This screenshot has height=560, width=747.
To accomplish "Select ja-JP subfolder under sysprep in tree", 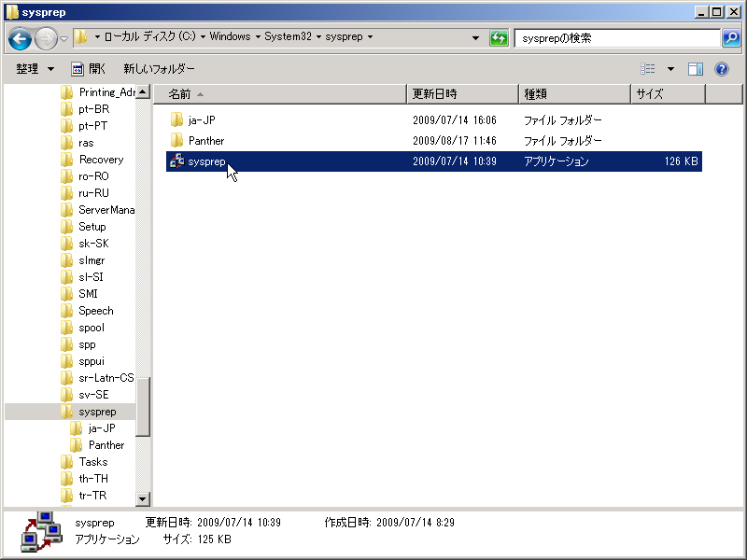I will [x=101, y=428].
